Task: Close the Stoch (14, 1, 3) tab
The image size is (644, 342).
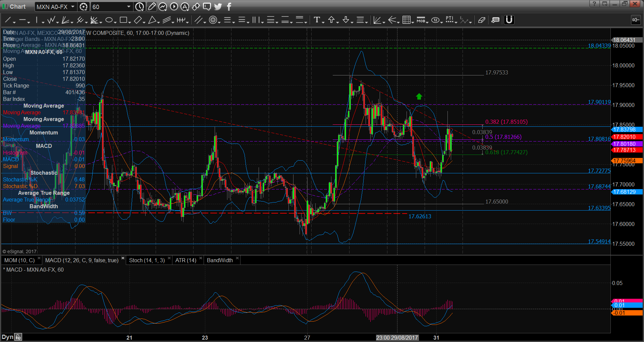Action: [x=169, y=258]
